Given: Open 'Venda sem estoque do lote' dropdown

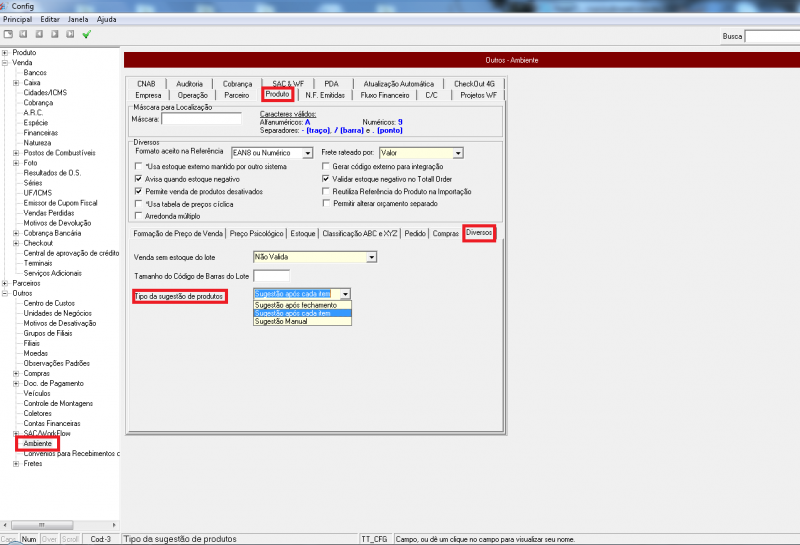Looking at the screenshot, I should click(371, 257).
